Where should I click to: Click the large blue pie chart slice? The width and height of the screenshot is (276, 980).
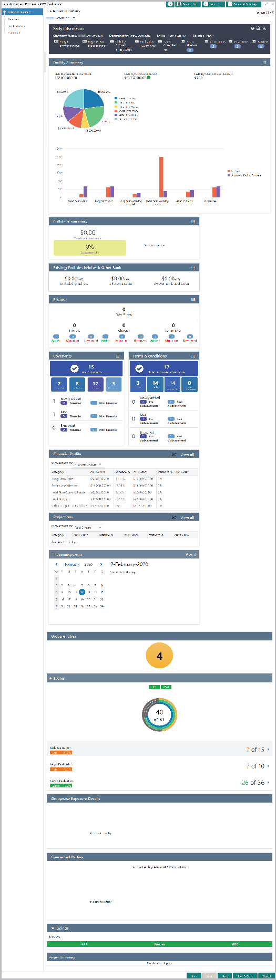95,99
